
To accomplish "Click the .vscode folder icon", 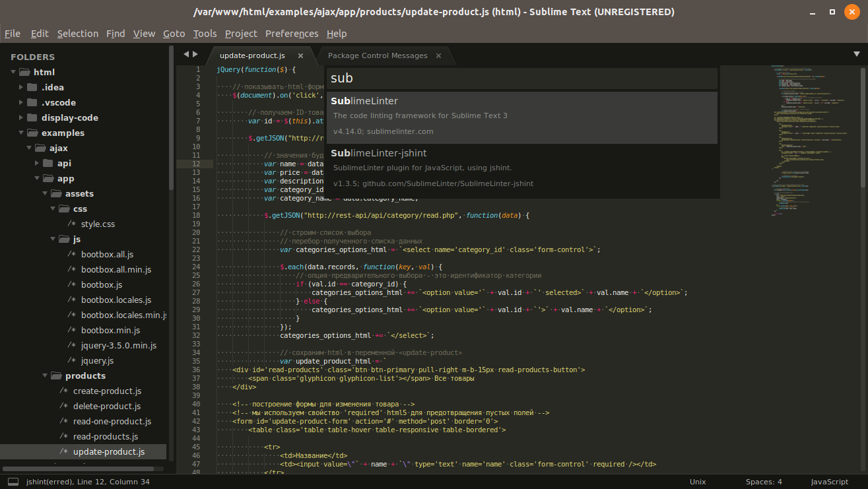I will point(32,102).
